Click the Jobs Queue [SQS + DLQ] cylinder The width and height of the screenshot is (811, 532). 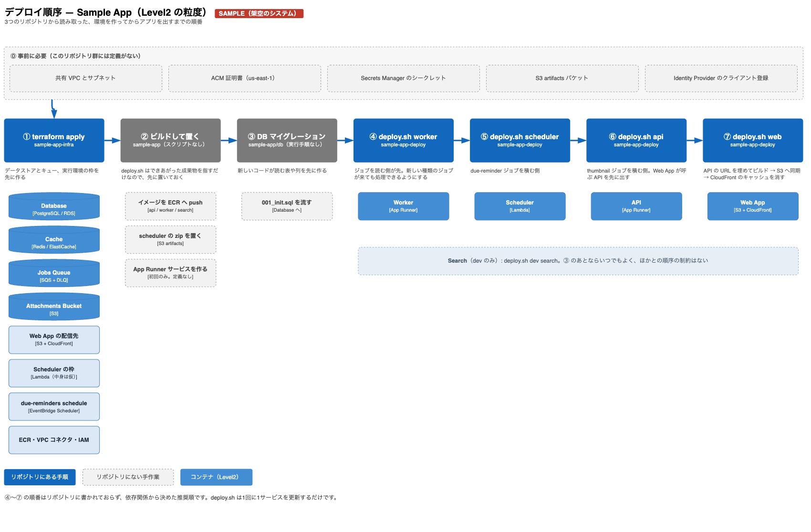[54, 273]
